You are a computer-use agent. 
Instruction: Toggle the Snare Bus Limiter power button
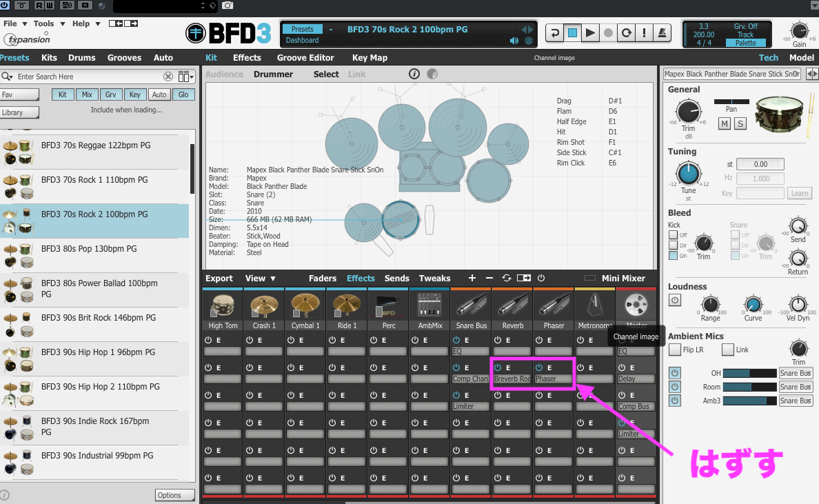(456, 395)
